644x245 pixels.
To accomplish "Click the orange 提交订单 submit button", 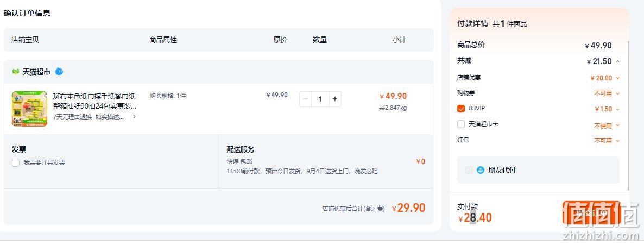I will coord(591,212).
